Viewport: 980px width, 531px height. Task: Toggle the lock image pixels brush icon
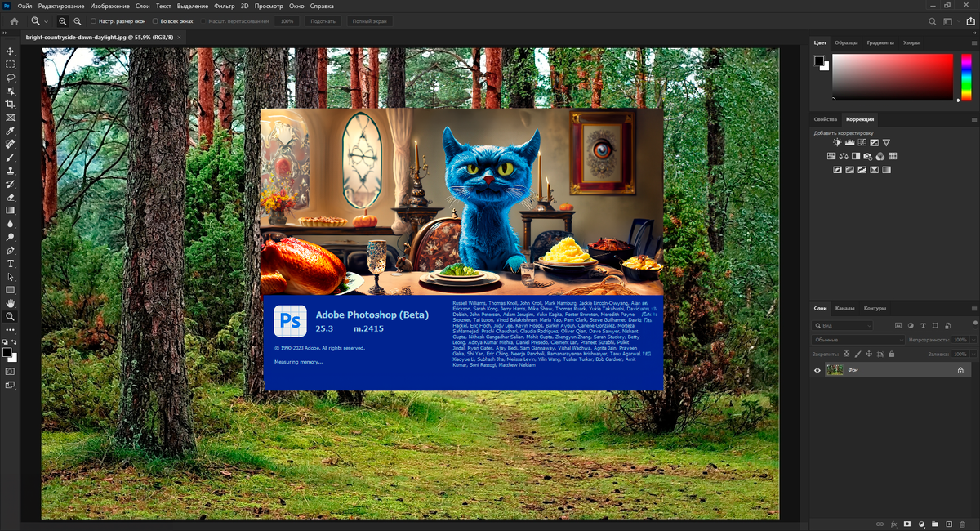coord(857,354)
